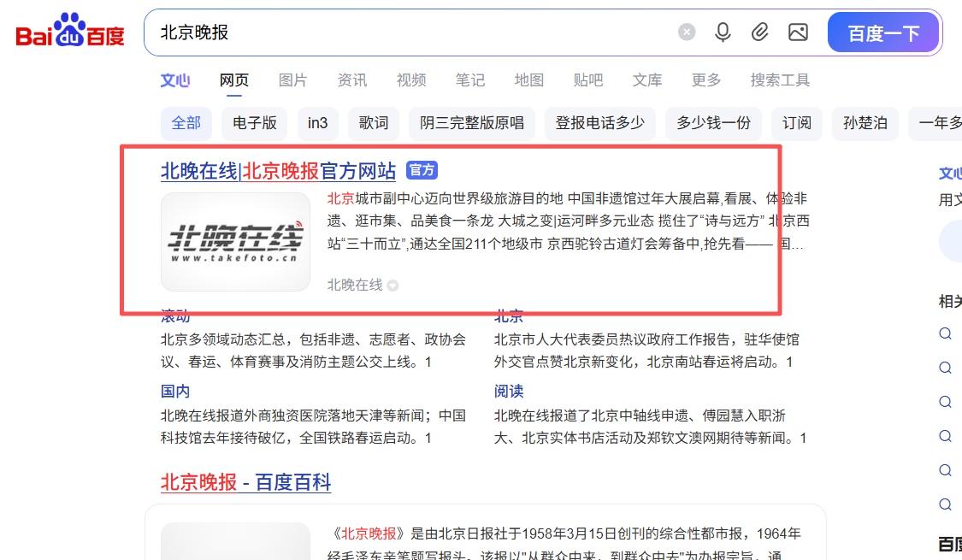
Task: Expand the source options arrow next to 北晚在线
Action: [x=392, y=285]
